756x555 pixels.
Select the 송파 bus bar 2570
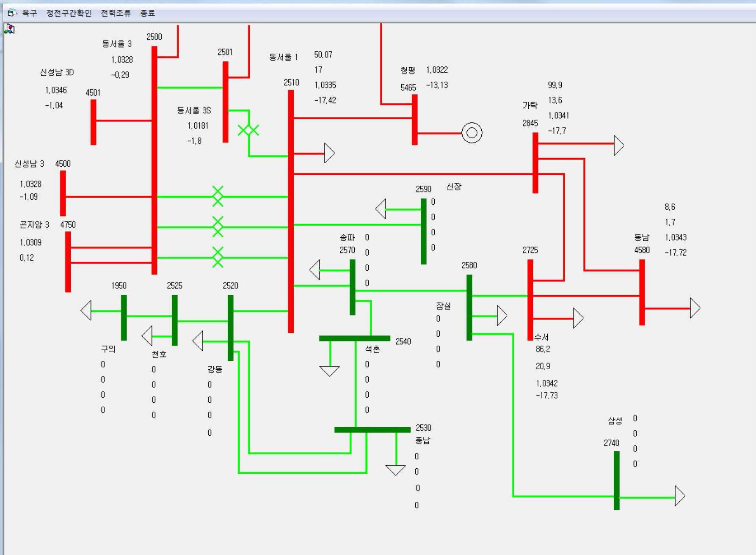click(x=352, y=287)
